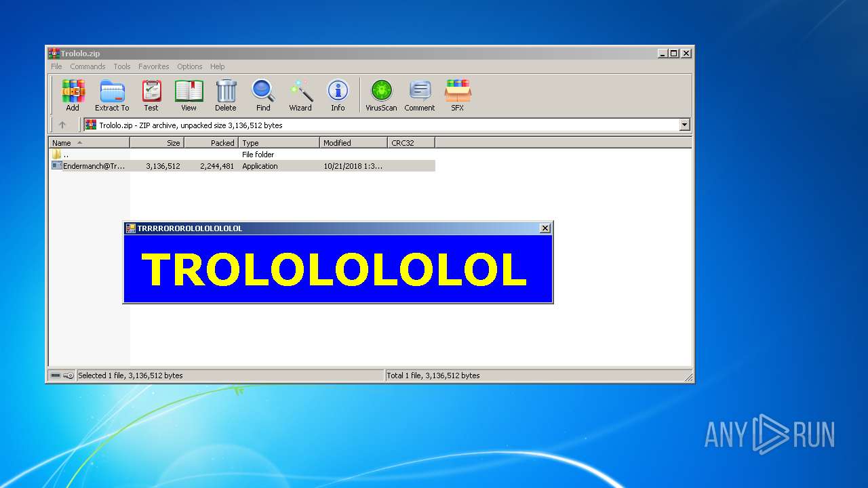
Task: Open the Help menu
Action: point(217,66)
